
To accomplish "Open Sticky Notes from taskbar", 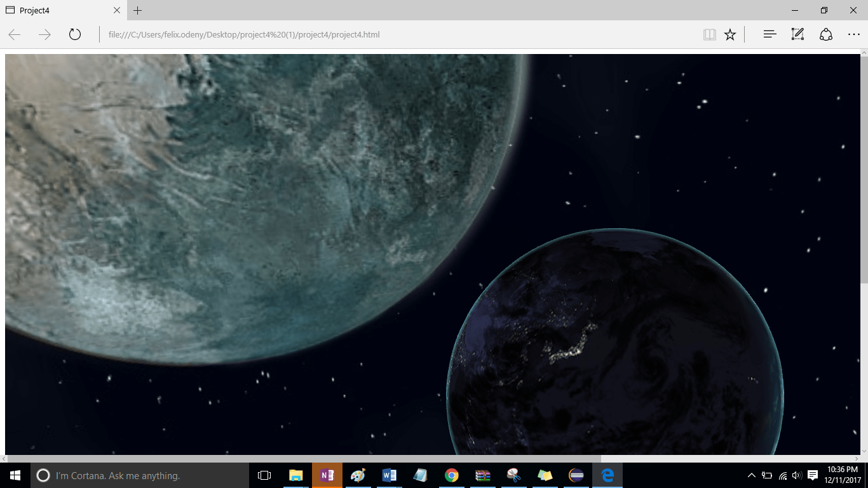I will pos(545,475).
